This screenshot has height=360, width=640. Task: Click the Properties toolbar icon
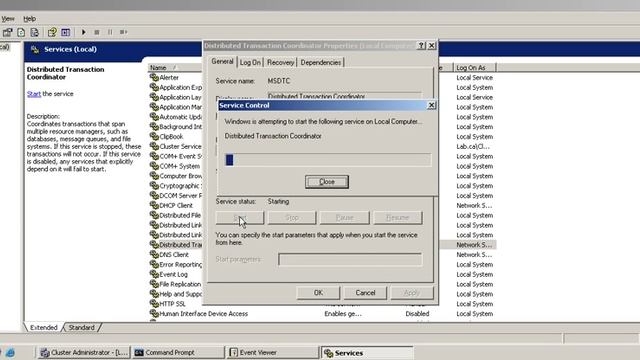[7, 32]
